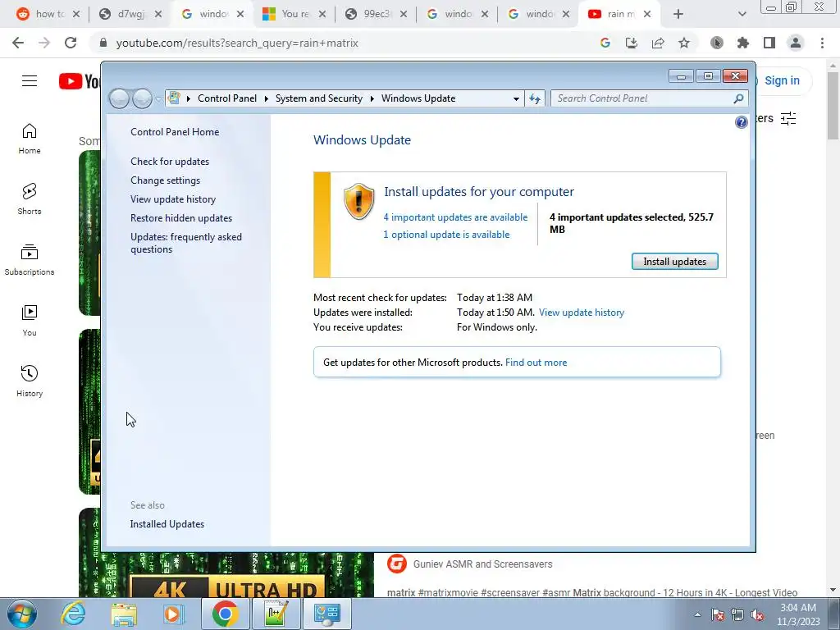The width and height of the screenshot is (840, 630).
Task: Click the Search Control Panel field
Action: 649,98
